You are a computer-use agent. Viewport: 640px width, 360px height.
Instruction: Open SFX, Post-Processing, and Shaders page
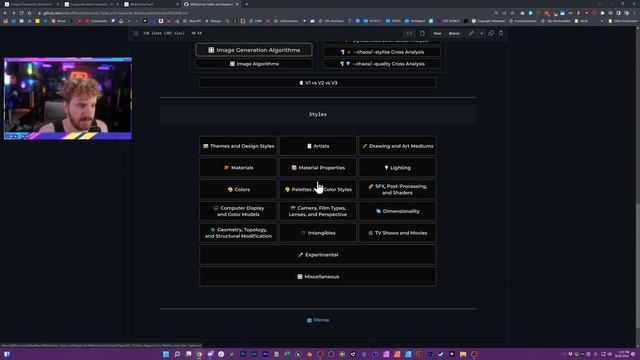coord(397,189)
